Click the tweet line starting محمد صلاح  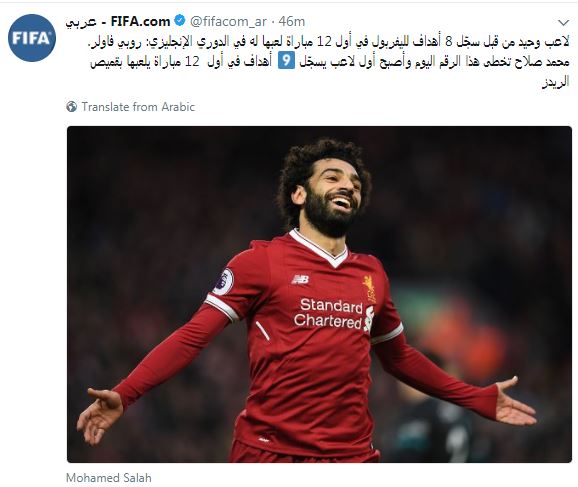[x=330, y=62]
